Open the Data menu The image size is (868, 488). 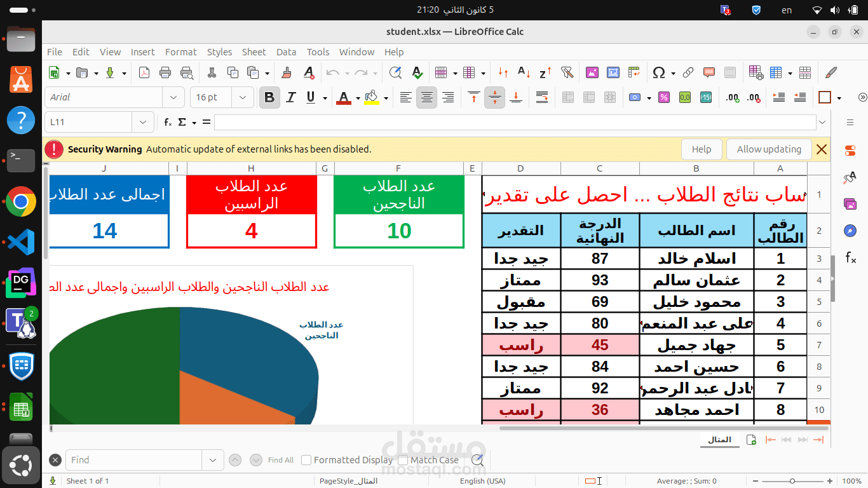(x=286, y=52)
